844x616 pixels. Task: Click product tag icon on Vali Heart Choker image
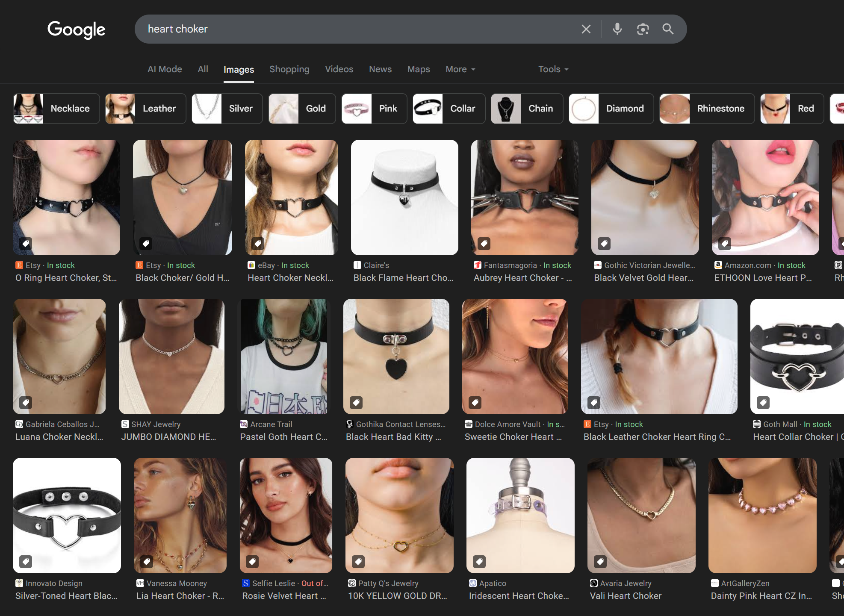(x=600, y=562)
